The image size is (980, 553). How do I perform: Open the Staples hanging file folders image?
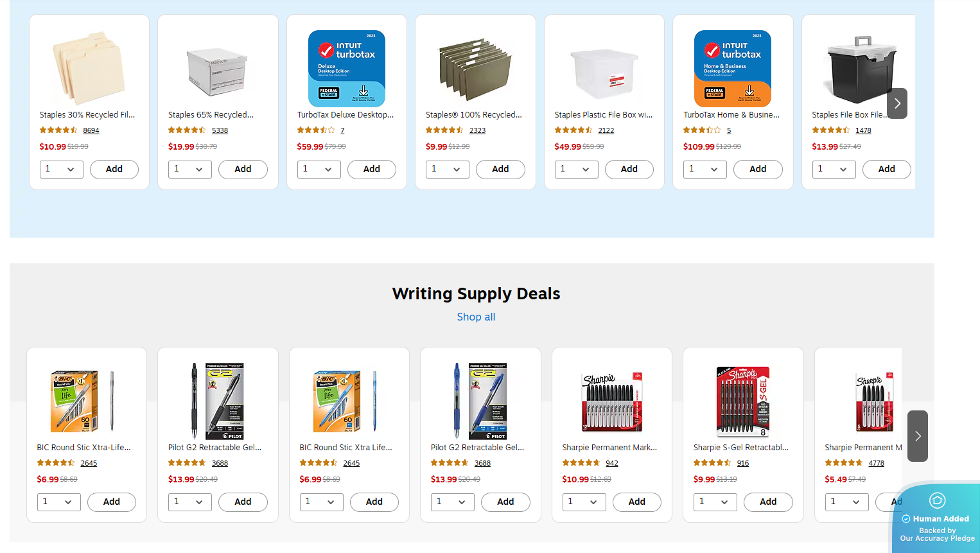(475, 69)
